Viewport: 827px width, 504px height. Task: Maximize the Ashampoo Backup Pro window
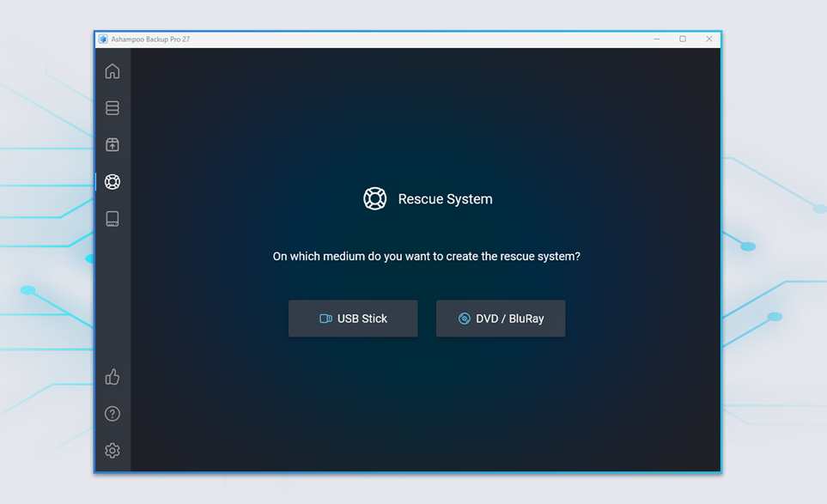point(683,39)
